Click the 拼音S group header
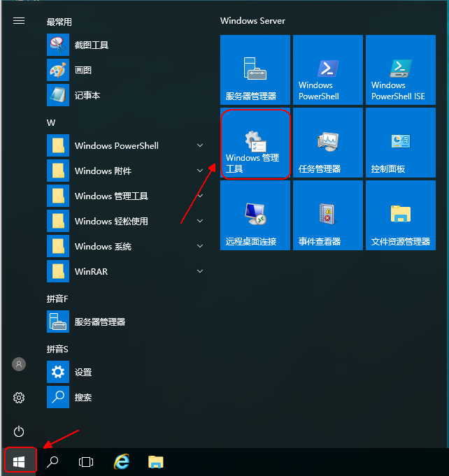The width and height of the screenshot is (449, 476). [x=57, y=349]
